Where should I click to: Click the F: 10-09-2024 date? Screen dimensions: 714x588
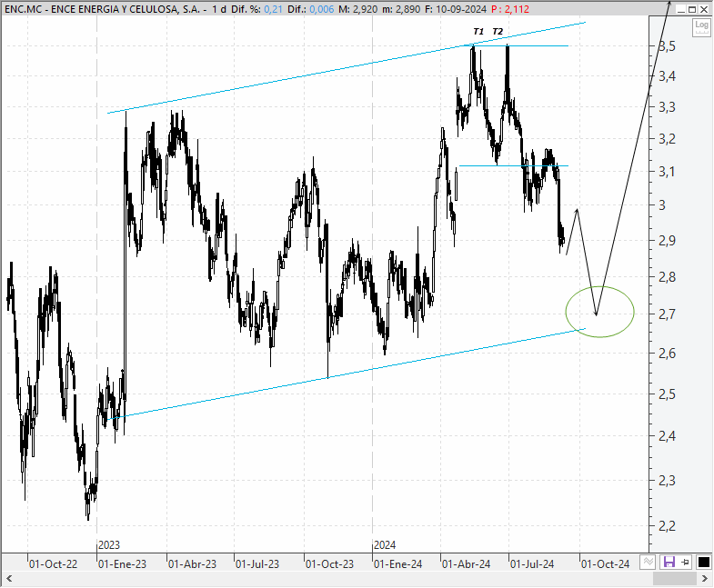coord(456,9)
